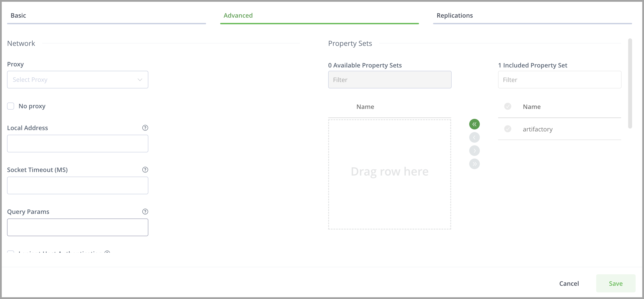Viewport: 644px width, 299px height.
Task: Open the Select Proxy dropdown
Action: tap(78, 80)
